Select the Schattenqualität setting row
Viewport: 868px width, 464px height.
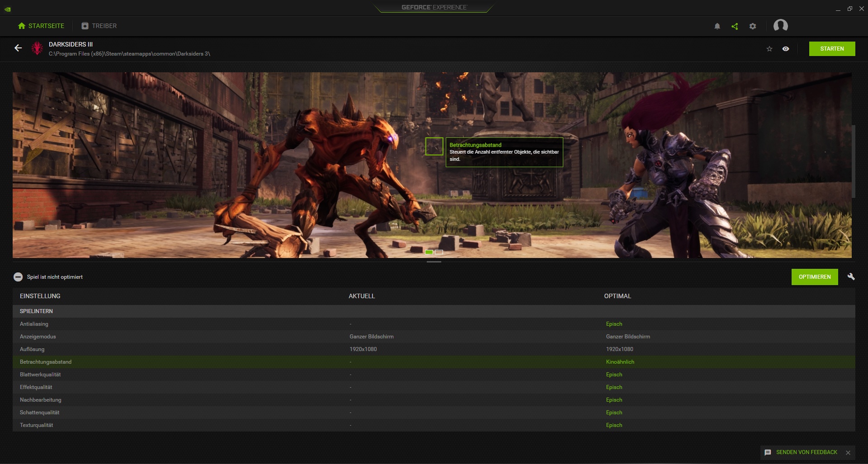(434, 412)
